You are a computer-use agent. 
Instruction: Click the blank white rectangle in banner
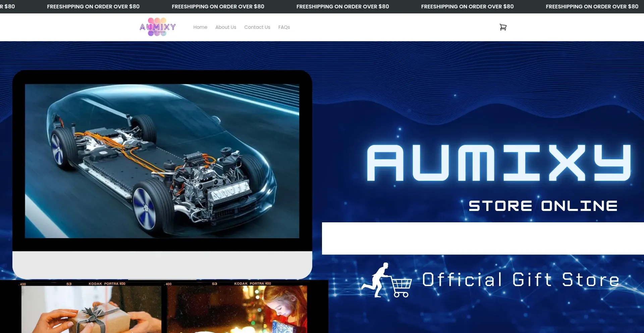[x=483, y=238]
